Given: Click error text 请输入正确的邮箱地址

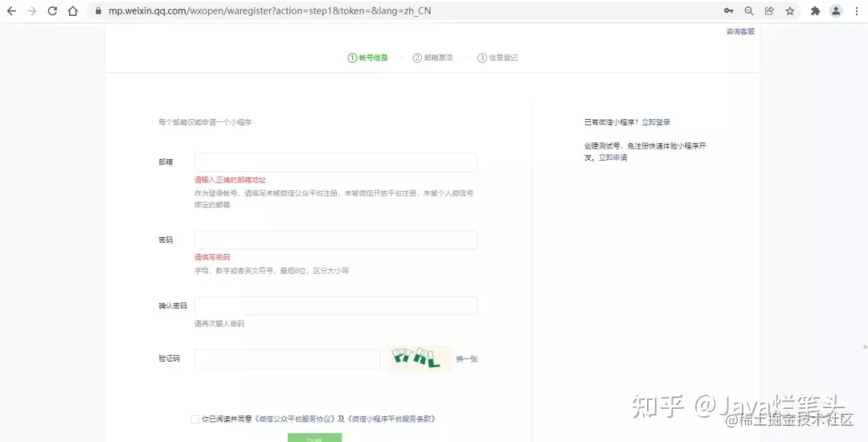Looking at the screenshot, I should [230, 180].
